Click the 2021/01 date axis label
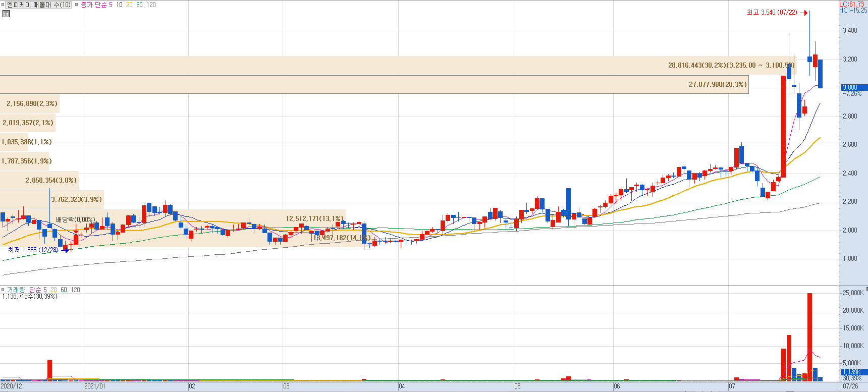The image size is (868, 392). (95, 386)
